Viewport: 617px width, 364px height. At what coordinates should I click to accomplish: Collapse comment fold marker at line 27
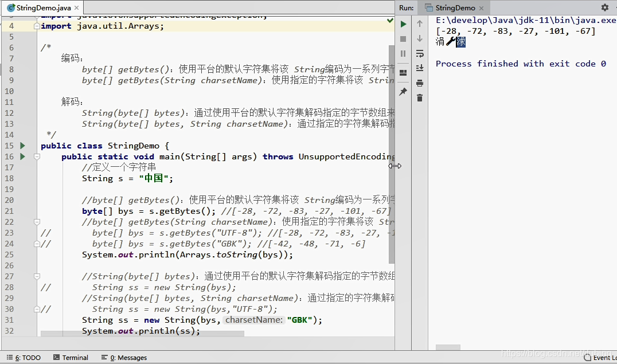coord(37,277)
